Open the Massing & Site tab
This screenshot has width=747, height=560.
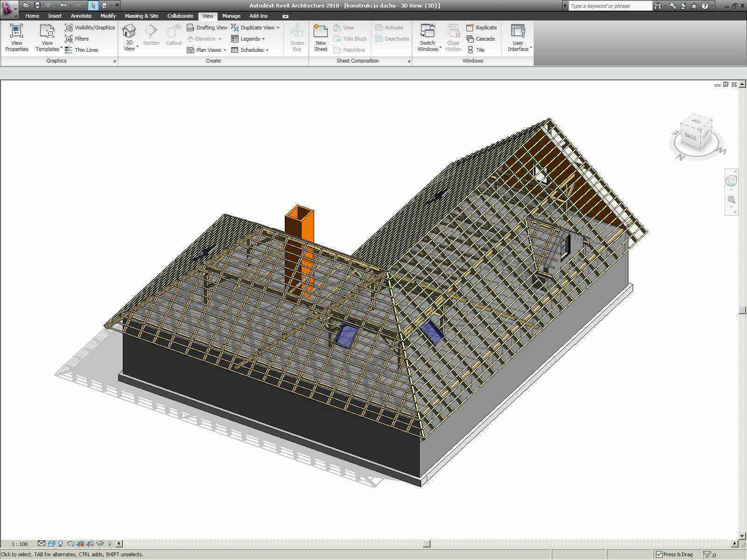coord(141,16)
